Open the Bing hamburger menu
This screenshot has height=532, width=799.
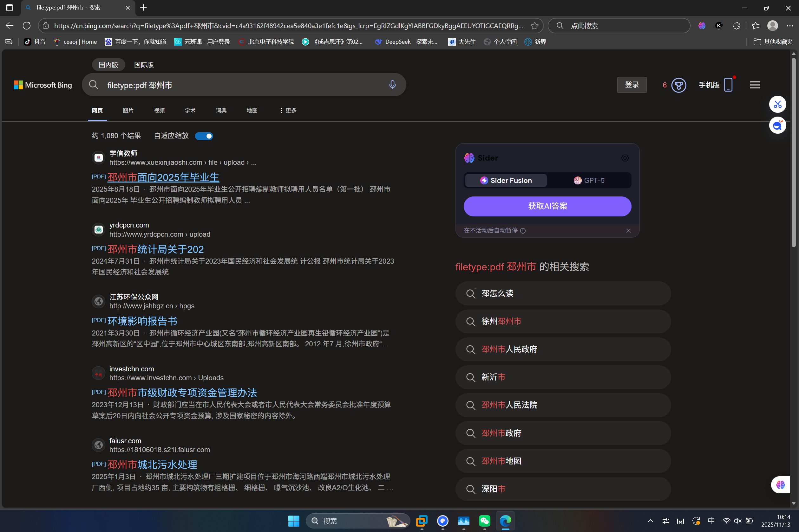click(755, 85)
